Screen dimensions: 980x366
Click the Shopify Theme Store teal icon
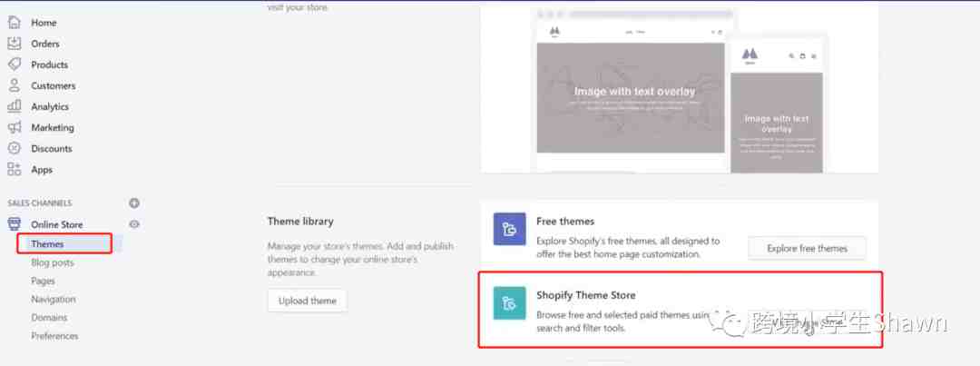pyautogui.click(x=509, y=302)
